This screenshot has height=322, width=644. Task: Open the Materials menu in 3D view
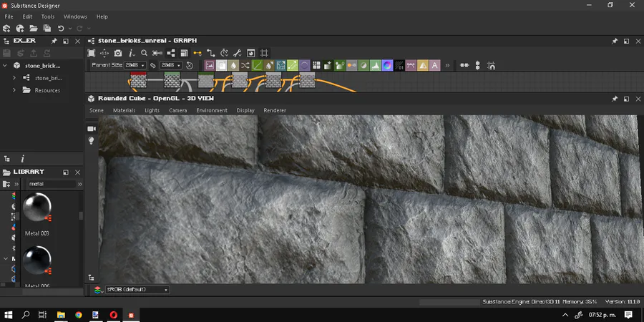[124, 111]
